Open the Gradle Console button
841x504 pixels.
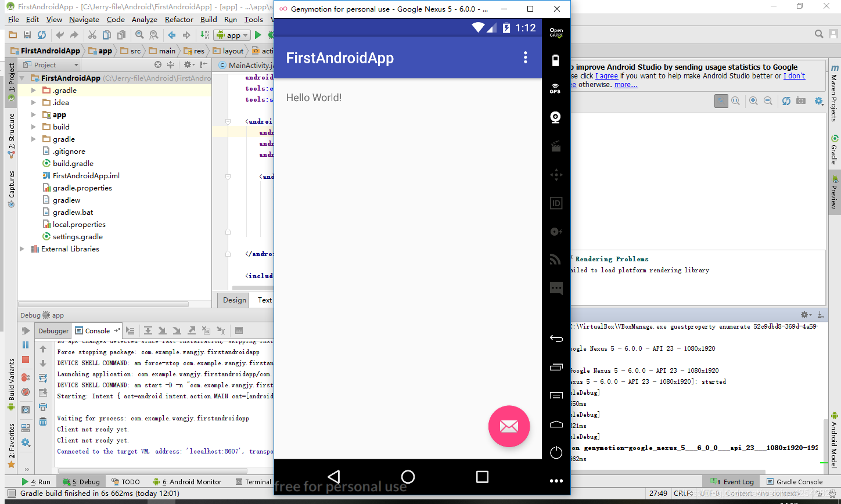(794, 482)
